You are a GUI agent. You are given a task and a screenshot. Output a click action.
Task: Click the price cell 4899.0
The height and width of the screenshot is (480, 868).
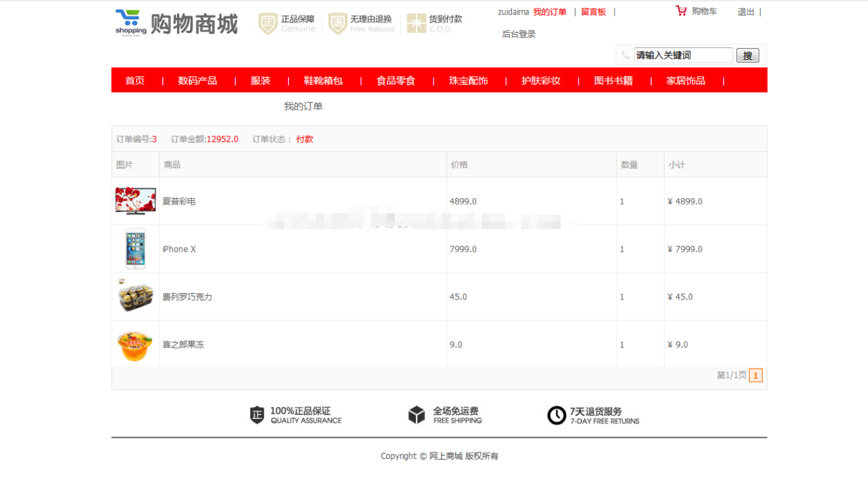tap(463, 201)
